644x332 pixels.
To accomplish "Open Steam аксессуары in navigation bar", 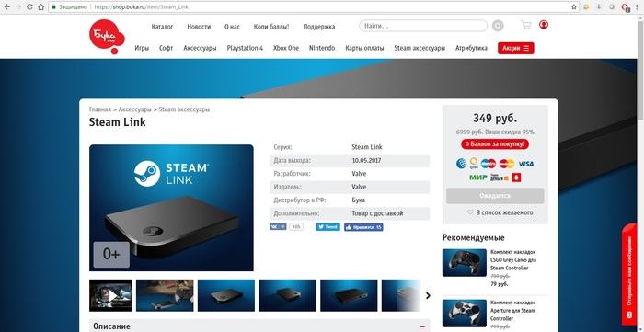I will coord(420,48).
